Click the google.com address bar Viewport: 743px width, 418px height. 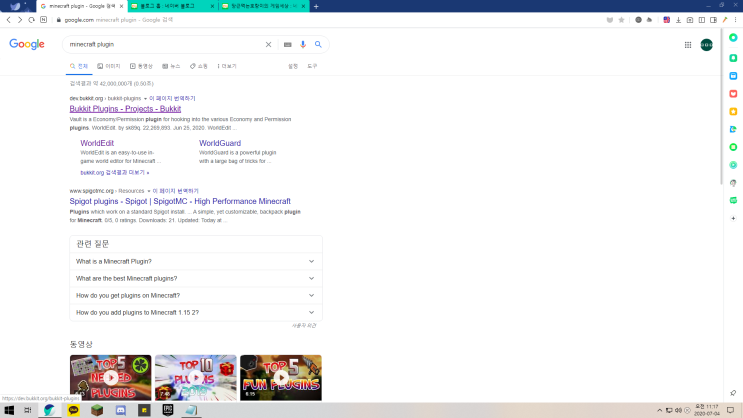tap(327, 20)
